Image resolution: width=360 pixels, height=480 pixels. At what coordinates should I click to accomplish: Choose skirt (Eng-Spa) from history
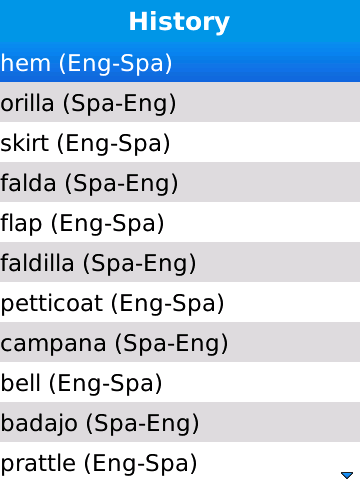point(180,142)
